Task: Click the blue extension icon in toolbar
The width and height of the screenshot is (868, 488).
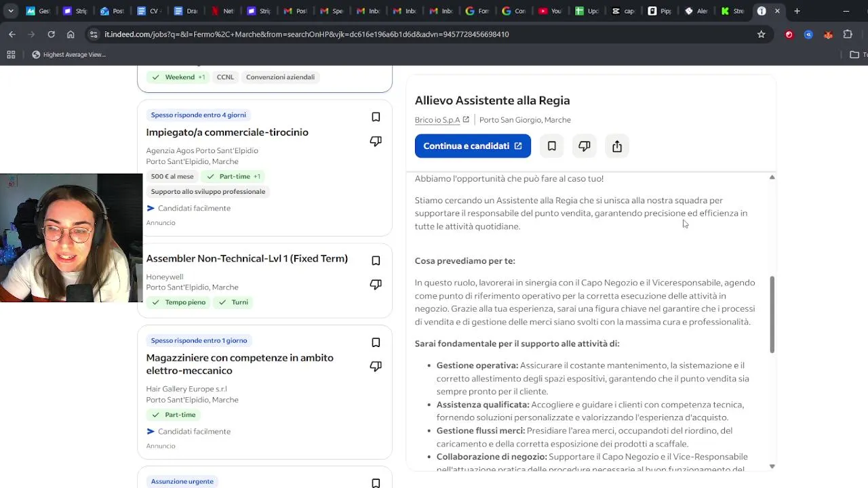Action: tap(808, 34)
